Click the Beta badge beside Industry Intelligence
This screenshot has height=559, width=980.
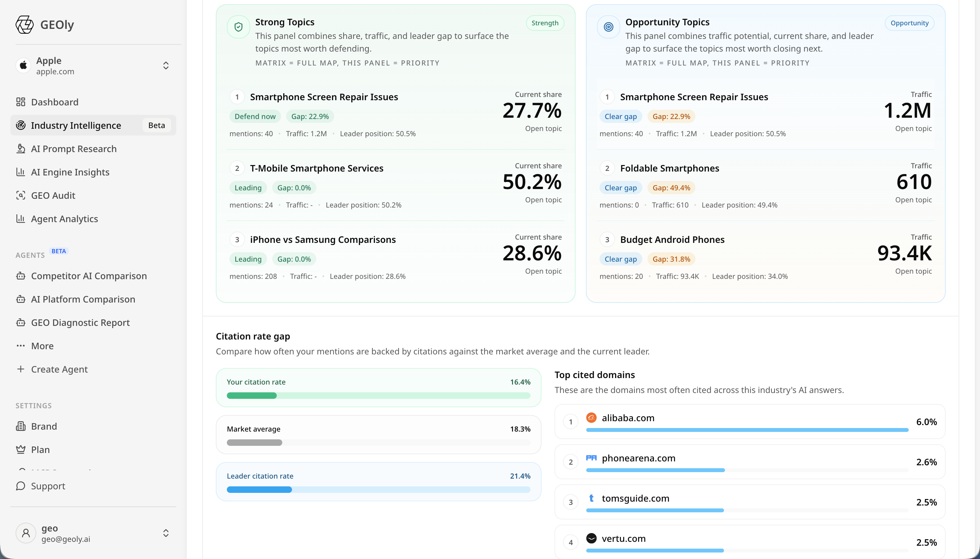pos(157,125)
